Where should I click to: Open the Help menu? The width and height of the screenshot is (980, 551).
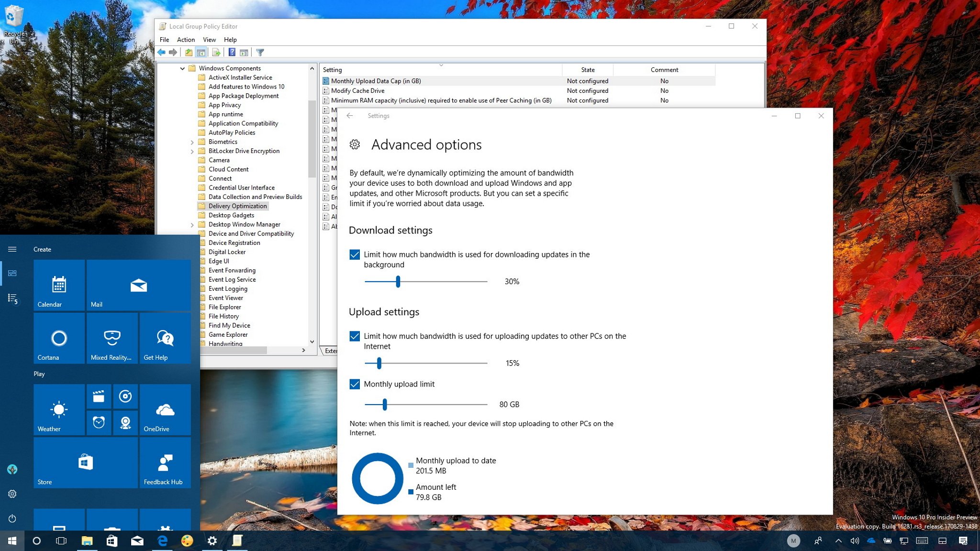[x=230, y=40]
